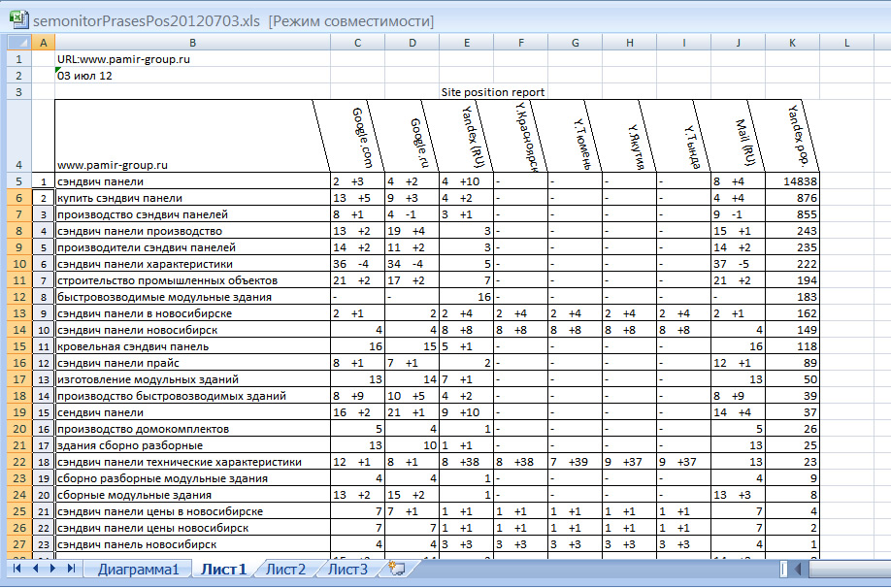Click Mail (RU) cell '37 -5'
This screenshot has height=588, width=891.
[x=739, y=264]
